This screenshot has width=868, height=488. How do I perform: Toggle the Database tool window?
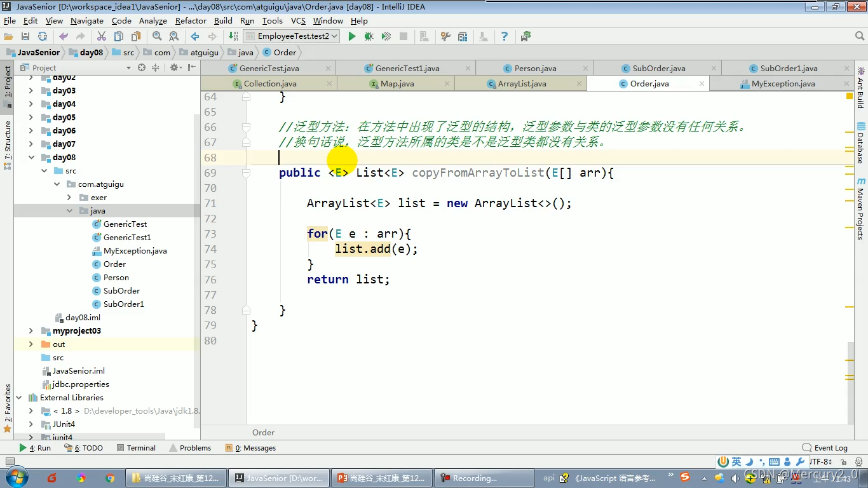pos(861,143)
